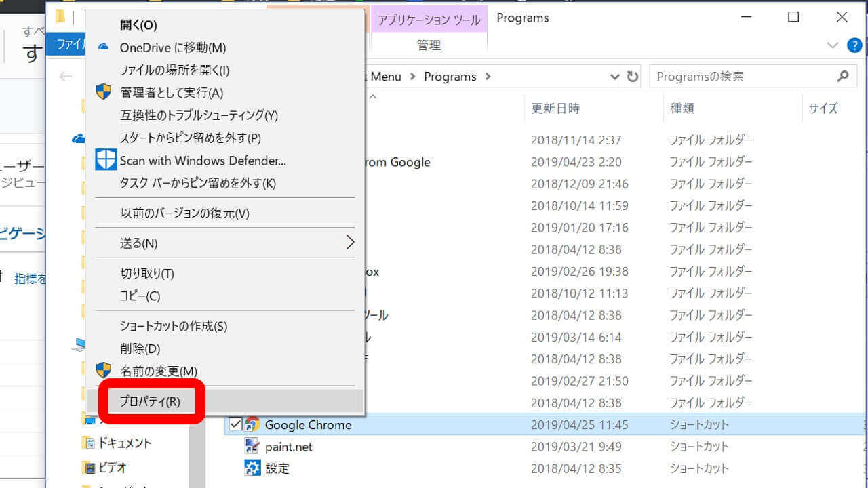Viewport: 868px width, 488px height.
Task: Expand the ribbon with the chevron
Action: click(x=833, y=45)
